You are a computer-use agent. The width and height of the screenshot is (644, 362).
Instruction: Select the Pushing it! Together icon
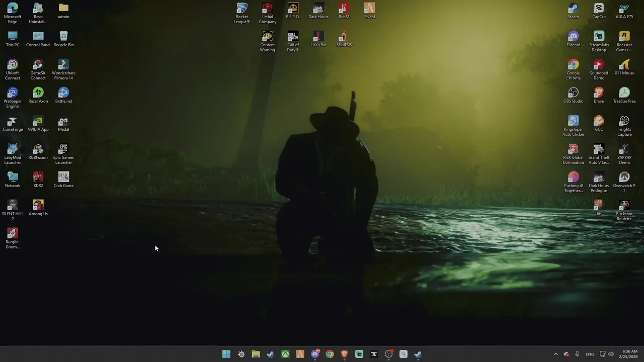coord(573,182)
